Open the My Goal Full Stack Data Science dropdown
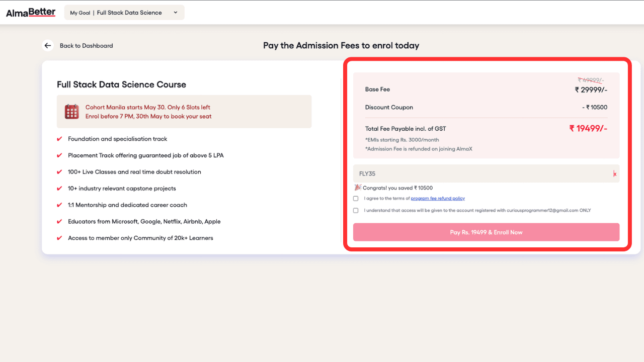Screen dimensions: 644x362 point(124,13)
